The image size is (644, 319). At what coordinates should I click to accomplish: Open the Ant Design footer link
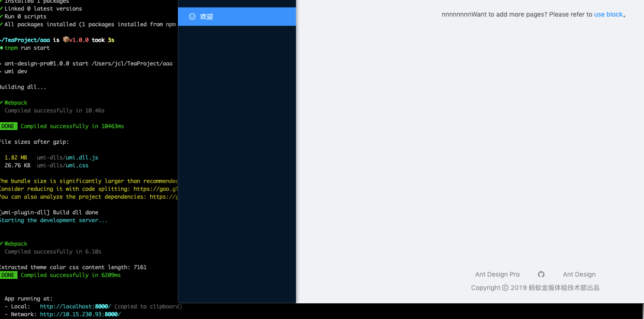pos(579,274)
